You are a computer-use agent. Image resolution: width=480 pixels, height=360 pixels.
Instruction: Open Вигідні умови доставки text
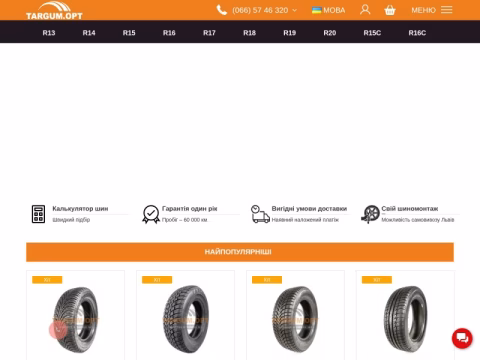[309, 209]
